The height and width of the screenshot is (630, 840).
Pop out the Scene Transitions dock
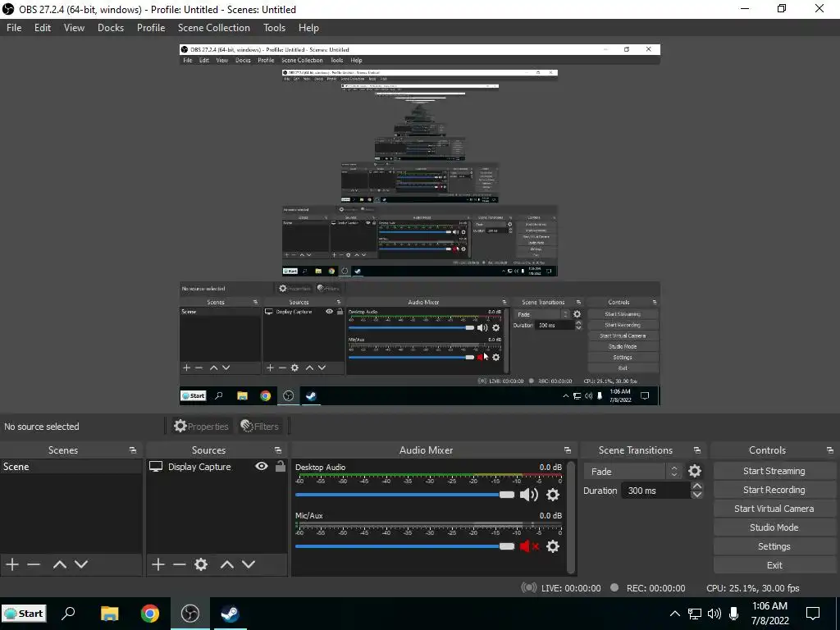pos(697,450)
